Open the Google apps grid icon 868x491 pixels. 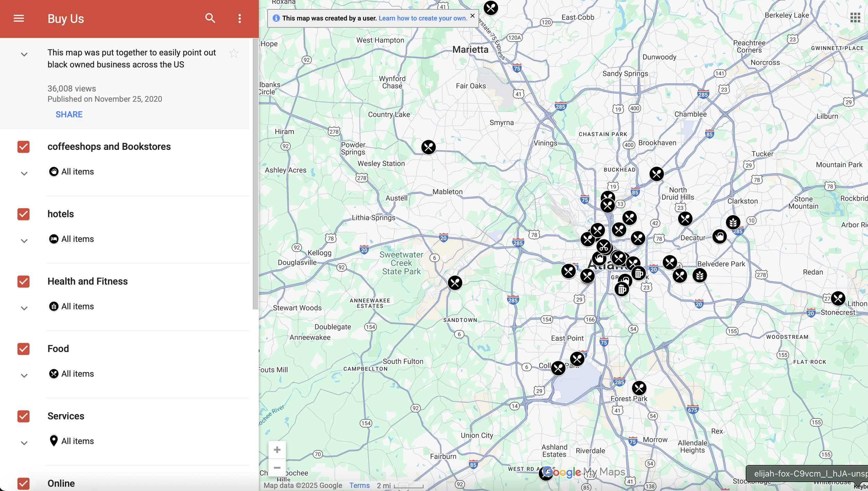pos(855,17)
